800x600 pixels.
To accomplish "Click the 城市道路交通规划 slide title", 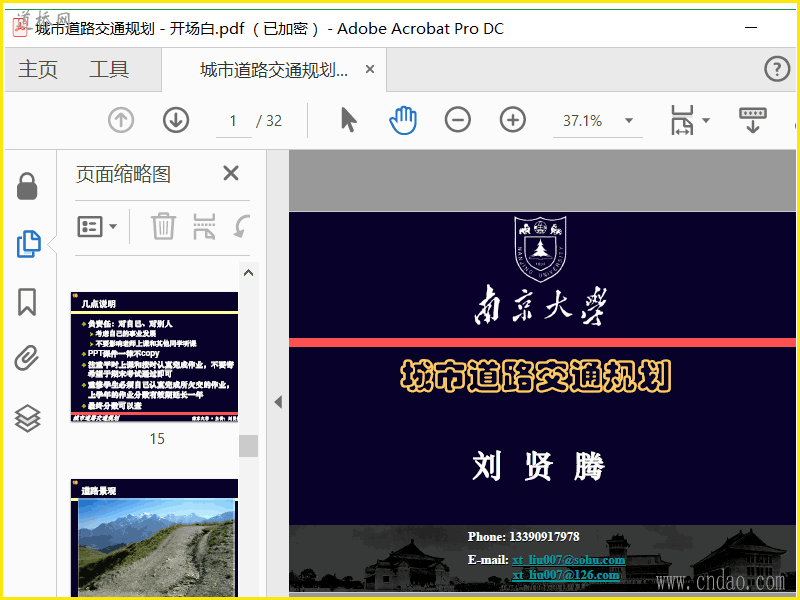I will click(535, 376).
